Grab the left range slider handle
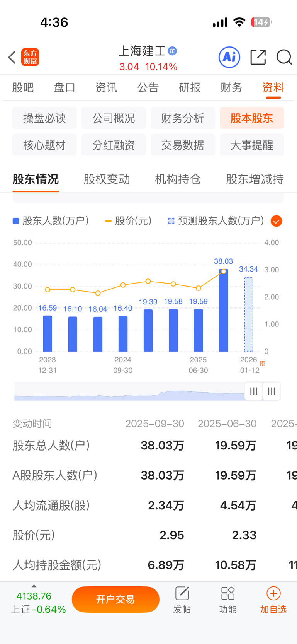This screenshot has width=297, height=644. 253,391
